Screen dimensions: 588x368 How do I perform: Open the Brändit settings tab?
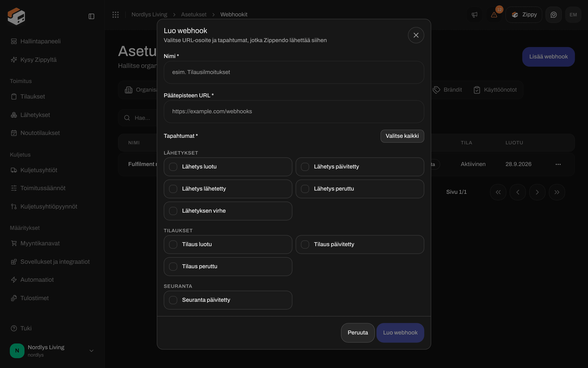pyautogui.click(x=447, y=90)
